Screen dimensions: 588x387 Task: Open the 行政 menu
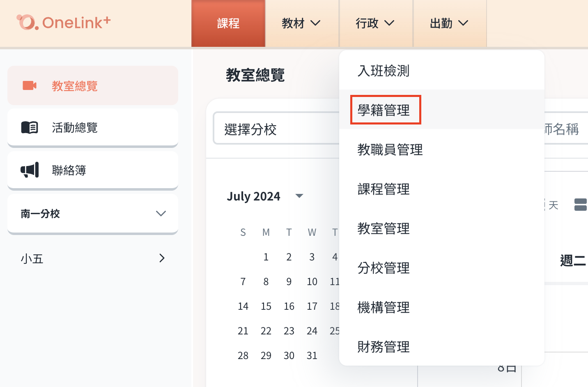coord(376,23)
